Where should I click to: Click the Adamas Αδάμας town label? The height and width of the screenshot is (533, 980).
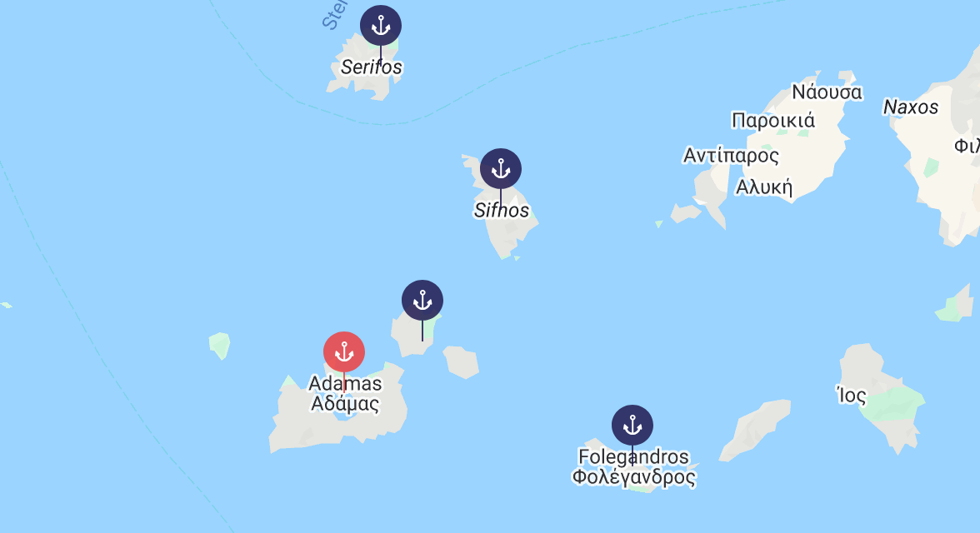345,394
